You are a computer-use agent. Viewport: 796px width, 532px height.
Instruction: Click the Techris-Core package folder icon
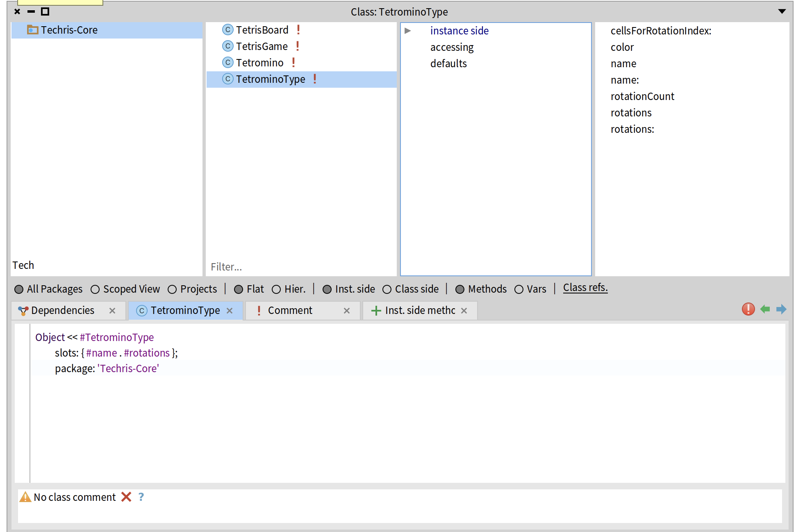[x=32, y=30]
